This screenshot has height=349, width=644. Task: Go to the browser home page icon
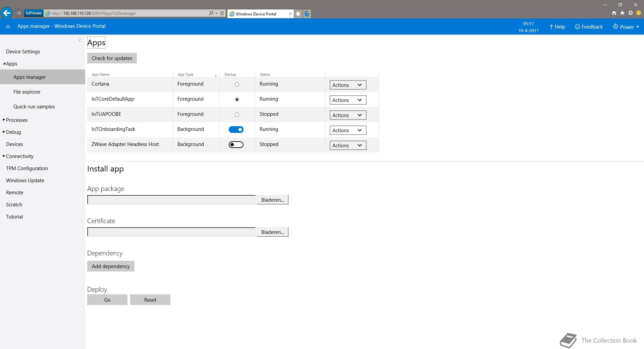614,13
